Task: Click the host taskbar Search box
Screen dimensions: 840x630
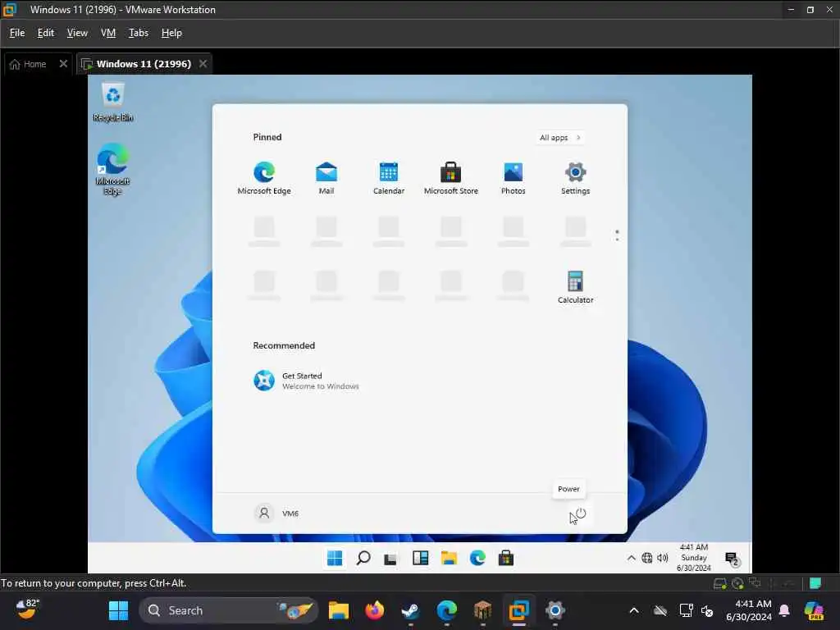Action: pos(229,610)
